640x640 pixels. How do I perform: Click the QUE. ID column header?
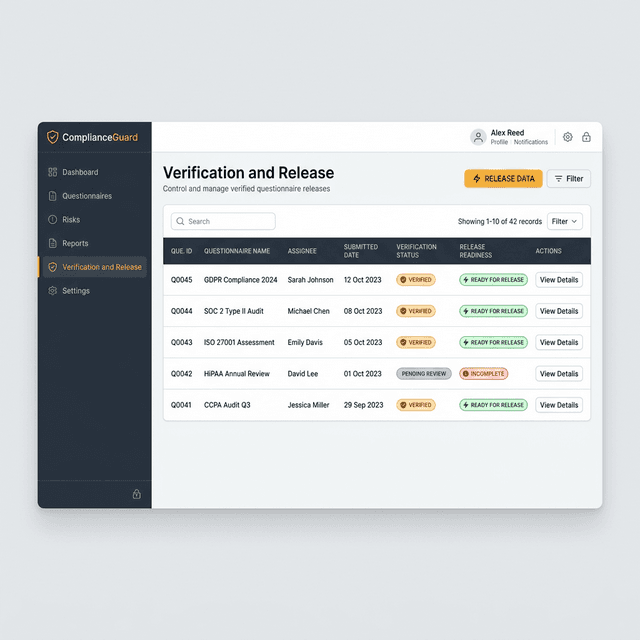tap(181, 251)
